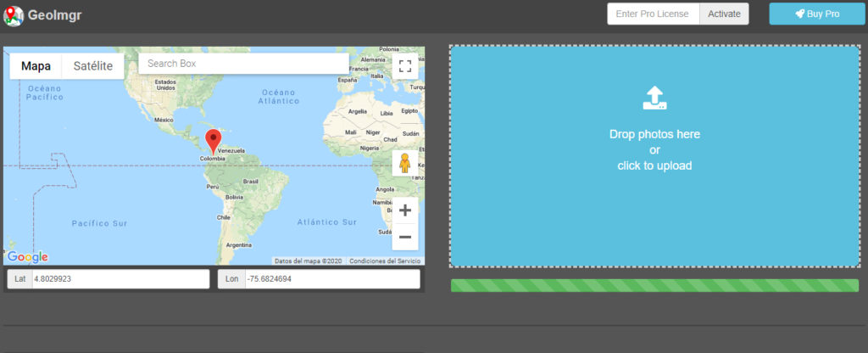Click the Océano Pacífico map label
The height and width of the screenshot is (353, 868).
[x=45, y=92]
